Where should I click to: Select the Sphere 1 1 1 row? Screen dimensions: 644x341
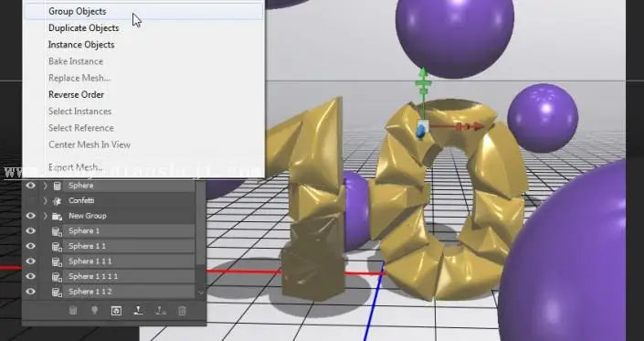pos(129,261)
